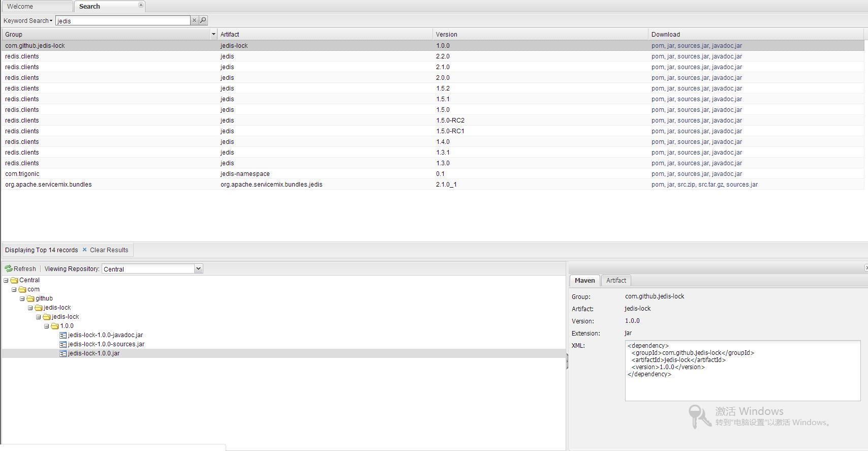Download sources.jar for jedis 2.1.0
The image size is (868, 451).
(693, 67)
